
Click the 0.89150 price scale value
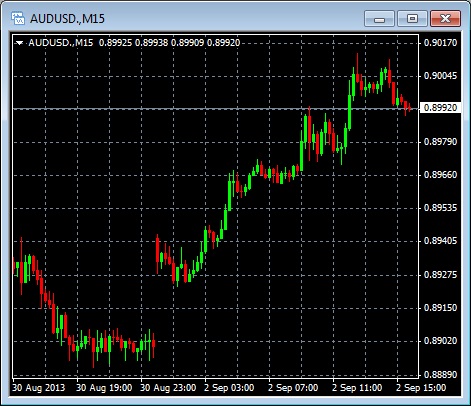(440, 308)
